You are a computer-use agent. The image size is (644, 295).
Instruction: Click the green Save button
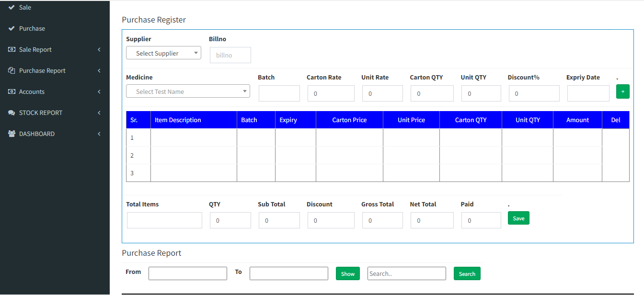518,218
